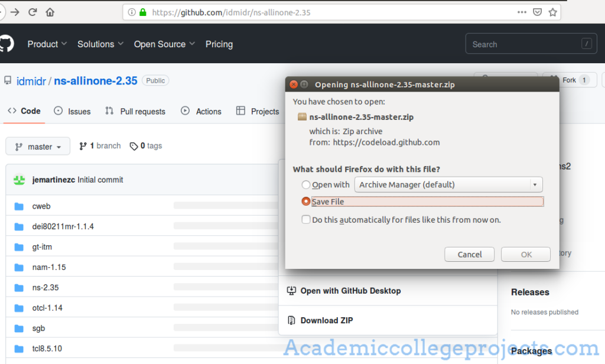Click the GitHub Desktop icon

(291, 291)
